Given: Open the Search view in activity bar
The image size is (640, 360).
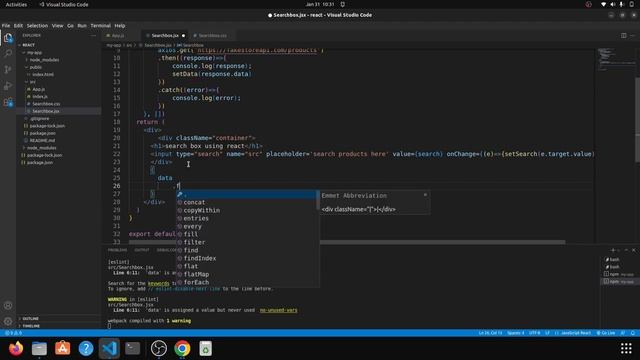Looking at the screenshot, I should click(x=8, y=53).
